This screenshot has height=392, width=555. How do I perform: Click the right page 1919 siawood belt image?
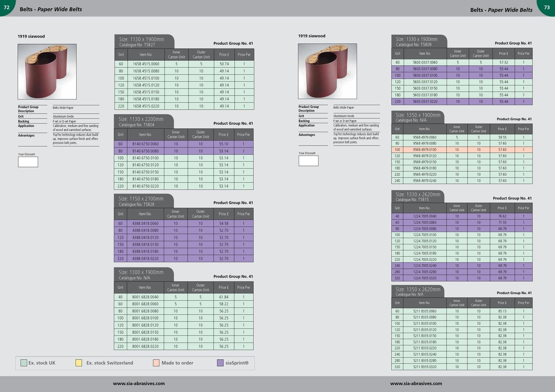pyautogui.click(x=327, y=71)
